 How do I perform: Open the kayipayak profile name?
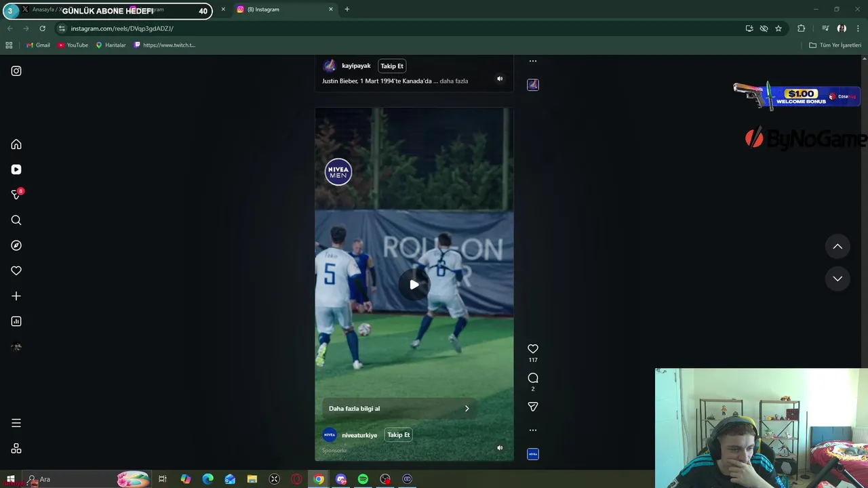(356, 66)
